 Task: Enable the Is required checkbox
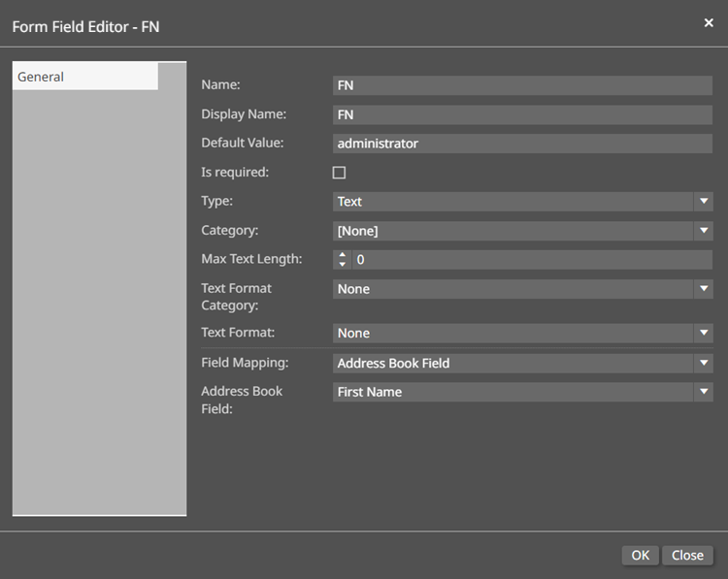pos(339,173)
